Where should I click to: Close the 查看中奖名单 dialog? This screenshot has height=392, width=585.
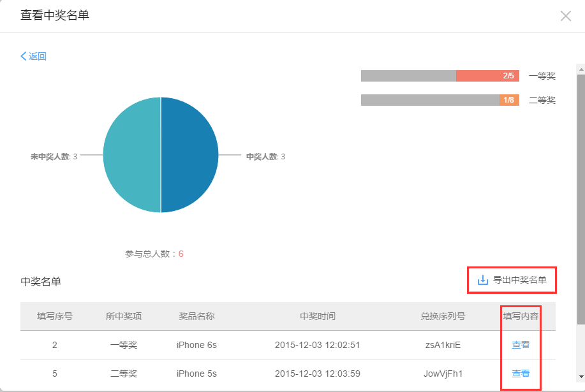tap(566, 16)
